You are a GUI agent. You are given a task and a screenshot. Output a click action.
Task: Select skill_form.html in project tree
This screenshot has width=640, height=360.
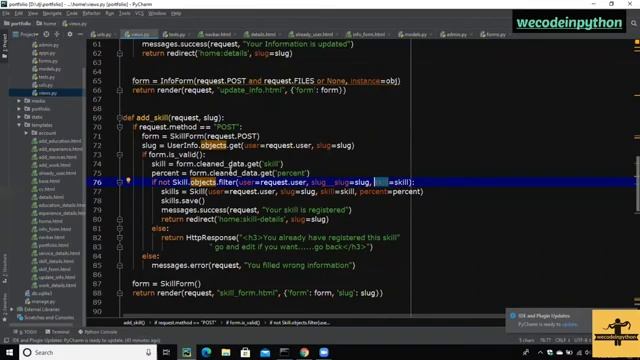tap(51, 269)
